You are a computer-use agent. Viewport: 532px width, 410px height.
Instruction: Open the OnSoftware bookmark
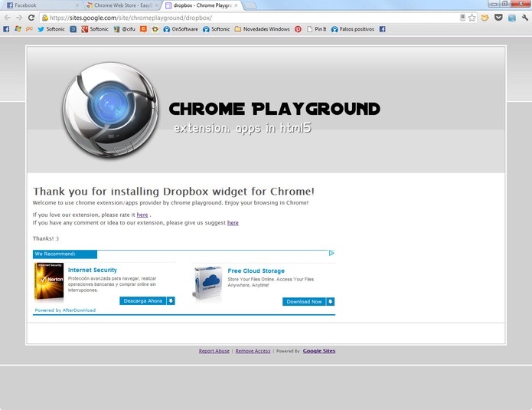(181, 29)
